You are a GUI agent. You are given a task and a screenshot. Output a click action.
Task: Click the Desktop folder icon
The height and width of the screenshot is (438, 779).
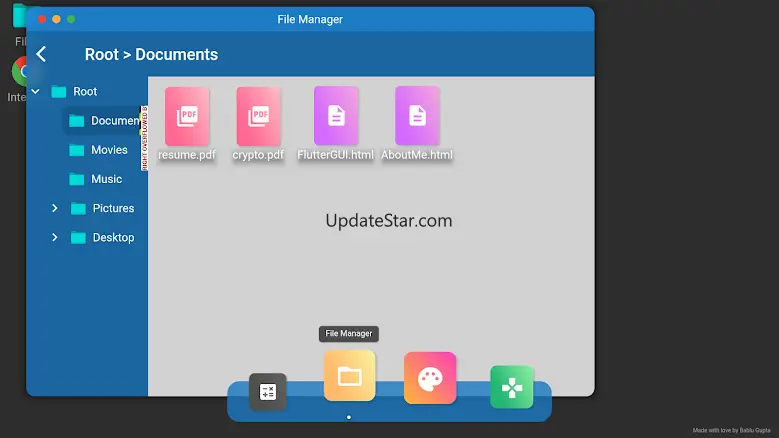(x=78, y=238)
